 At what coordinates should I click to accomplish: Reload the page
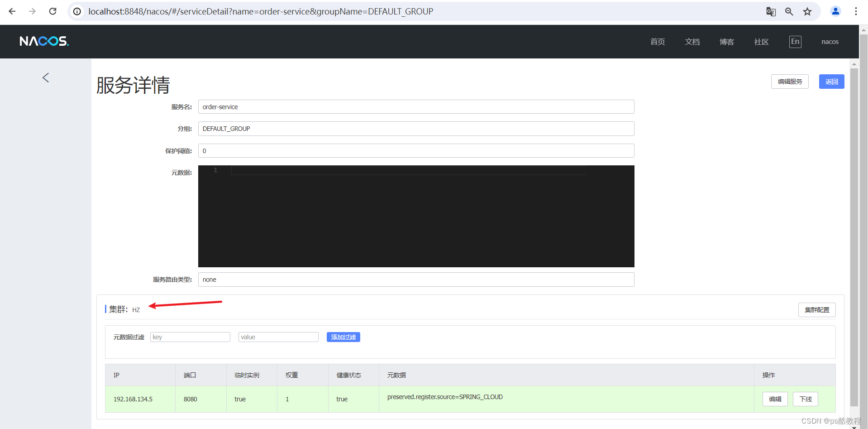(52, 11)
